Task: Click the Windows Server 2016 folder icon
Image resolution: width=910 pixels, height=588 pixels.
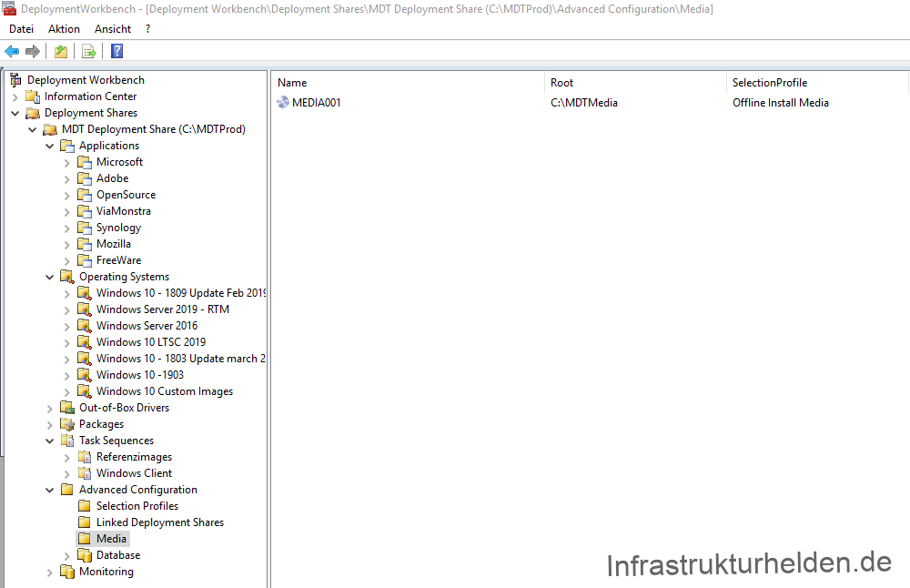Action: (85, 326)
